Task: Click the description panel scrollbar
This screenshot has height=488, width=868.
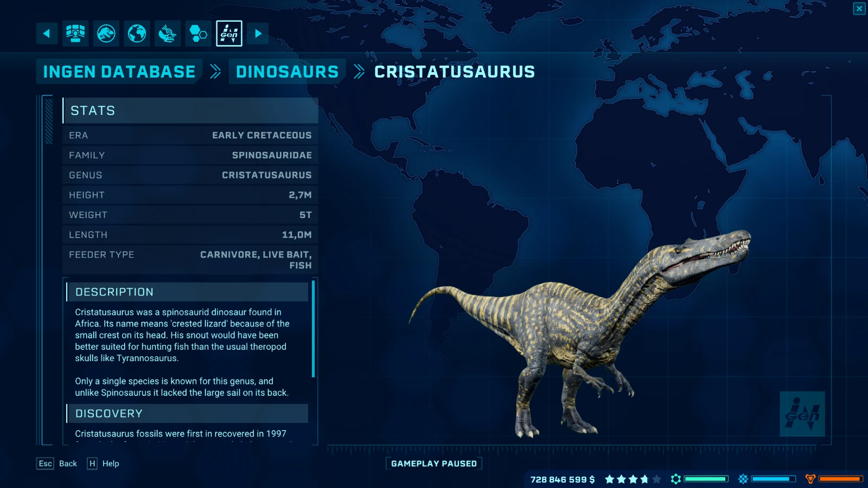Action: 313,329
